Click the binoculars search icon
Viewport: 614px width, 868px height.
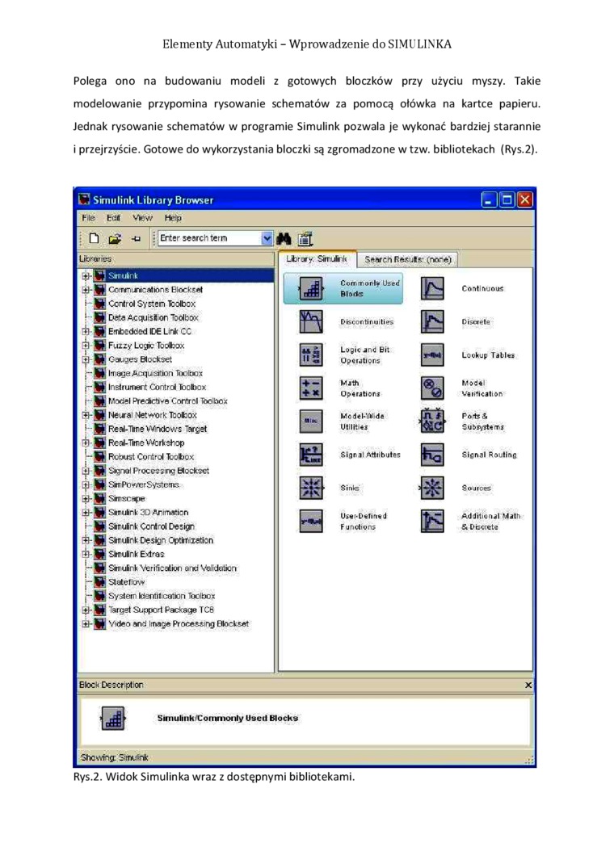pos(284,238)
